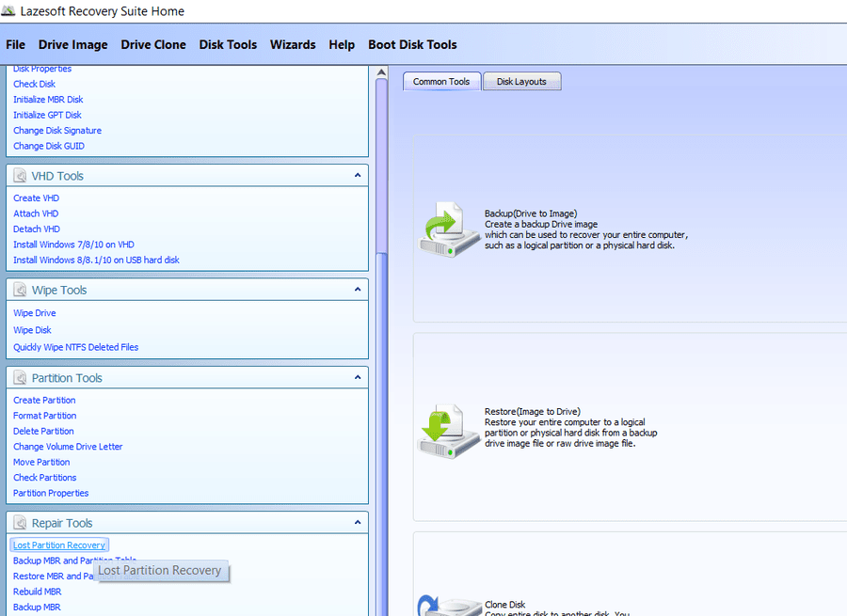Viewport: 847px width, 616px height.
Task: Open the File menu
Action: tap(16, 45)
